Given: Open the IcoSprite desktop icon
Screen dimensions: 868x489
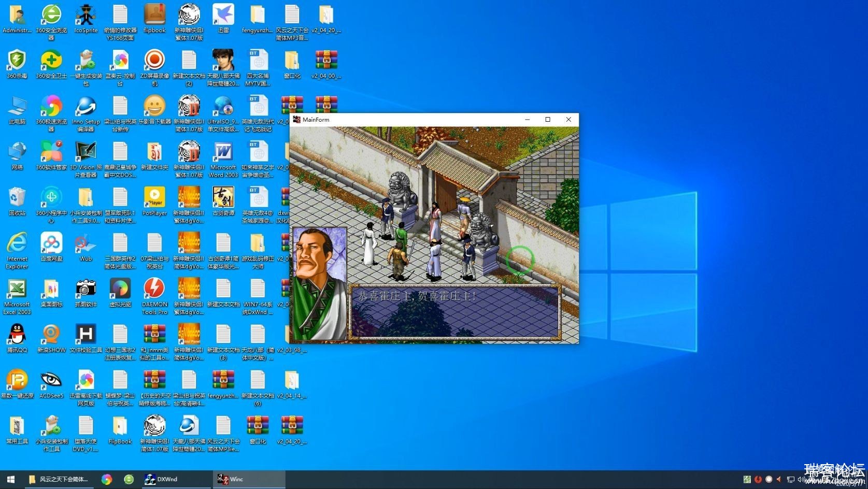Looking at the screenshot, I should (86, 19).
